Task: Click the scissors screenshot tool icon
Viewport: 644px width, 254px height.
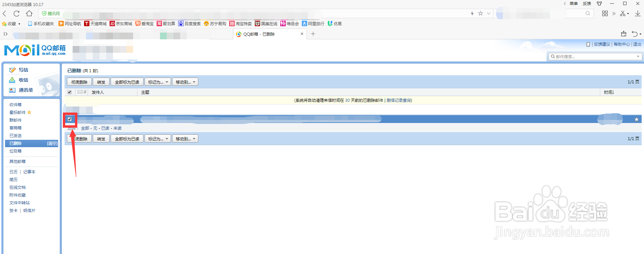Action: pos(623,13)
